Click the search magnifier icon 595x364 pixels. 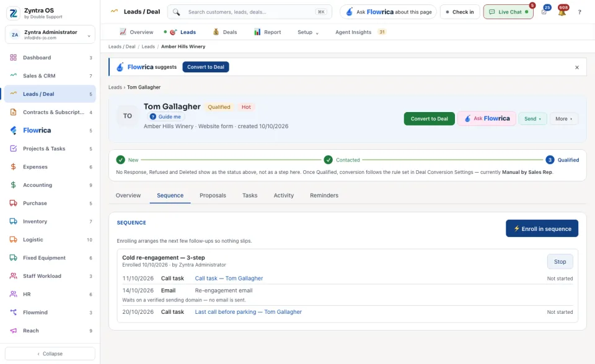[x=177, y=12]
